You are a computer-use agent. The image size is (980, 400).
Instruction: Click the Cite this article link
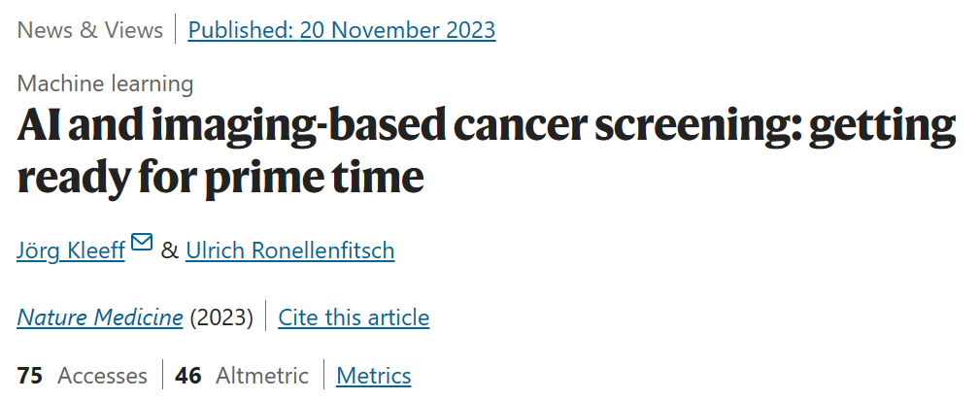tap(354, 317)
